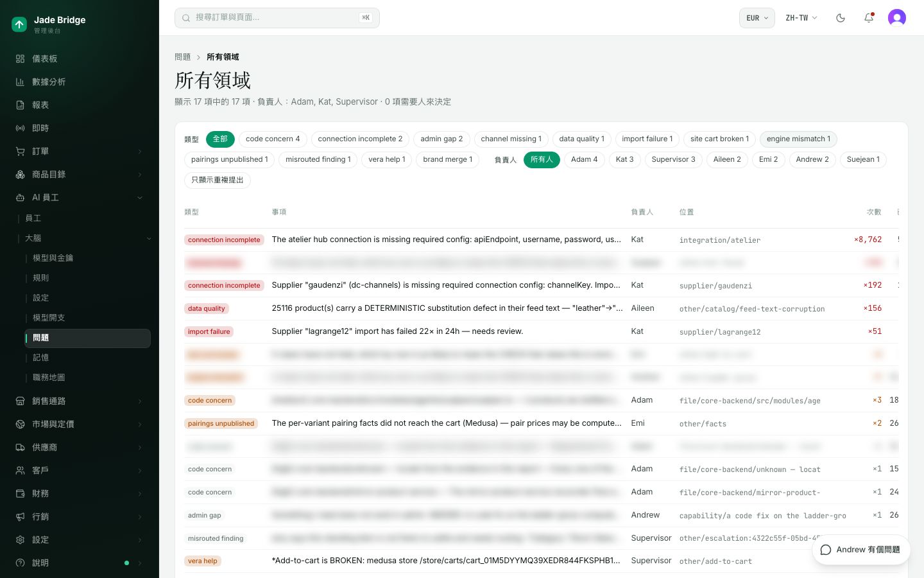Click the 商品目錄 catalog icon
Screen dimensions: 924x578
pyautogui.click(x=20, y=174)
